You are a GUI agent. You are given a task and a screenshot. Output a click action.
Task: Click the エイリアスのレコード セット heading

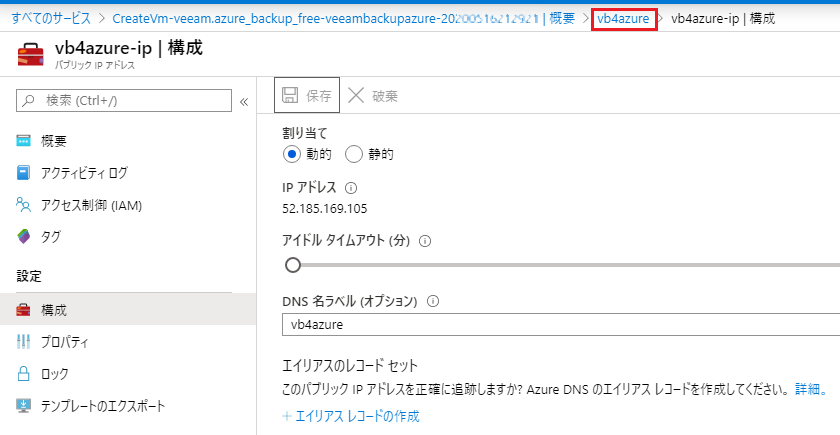350,366
